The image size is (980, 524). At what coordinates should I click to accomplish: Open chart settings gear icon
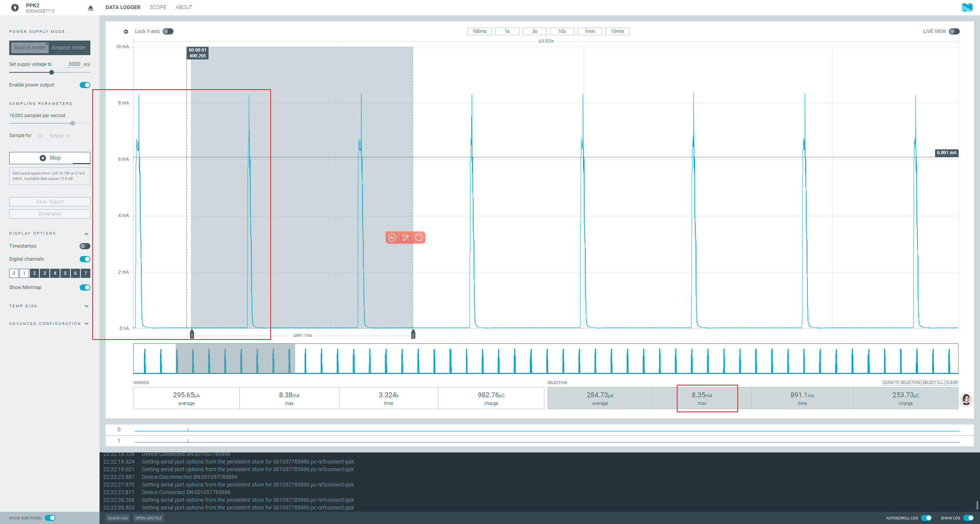126,32
